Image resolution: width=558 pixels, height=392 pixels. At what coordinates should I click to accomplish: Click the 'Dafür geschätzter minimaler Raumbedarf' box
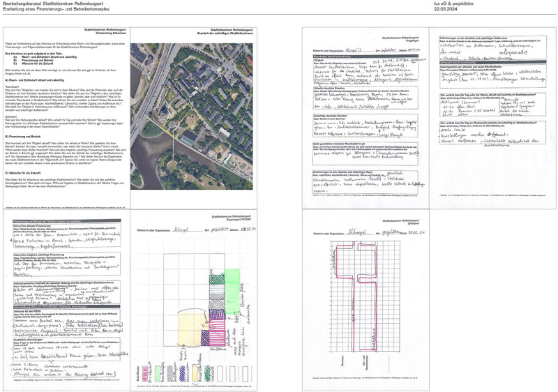point(365,153)
